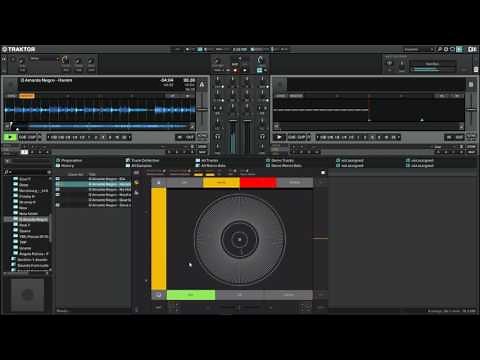This screenshot has width=480, height=360.
Task: Step loop sizes left on Deck A
Action: 48,137
